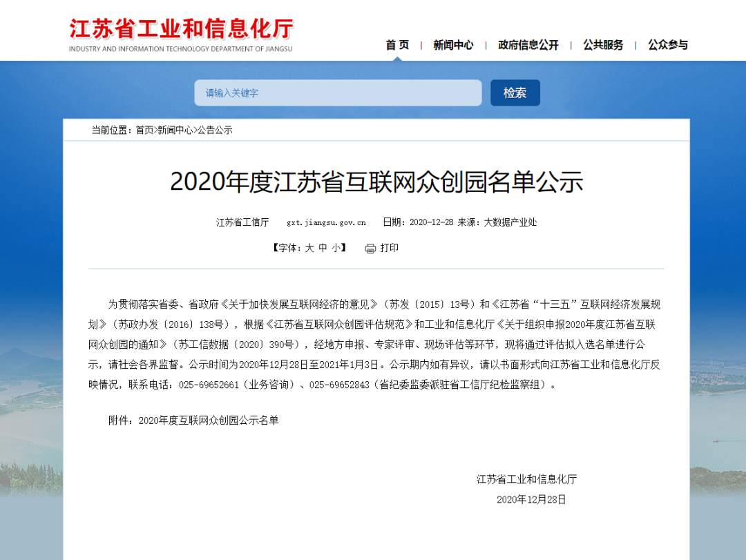Open the 2020年度互联网众创园公示名单 attachment
Image resolution: width=746 pixels, height=560 pixels.
[209, 420]
